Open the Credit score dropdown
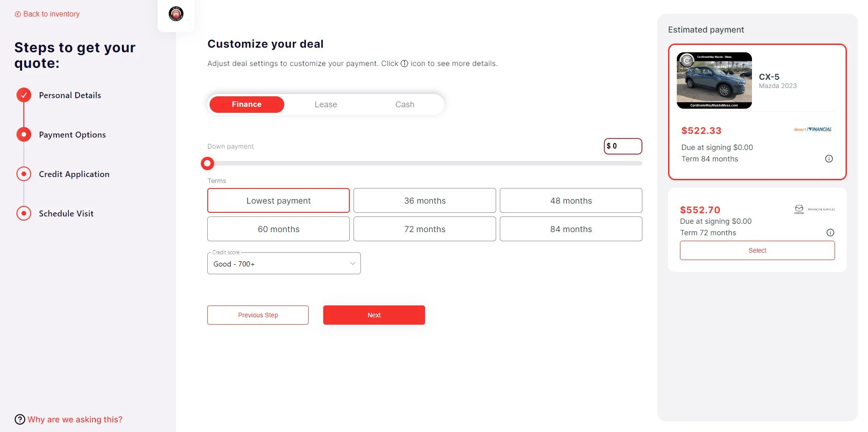 click(x=284, y=264)
